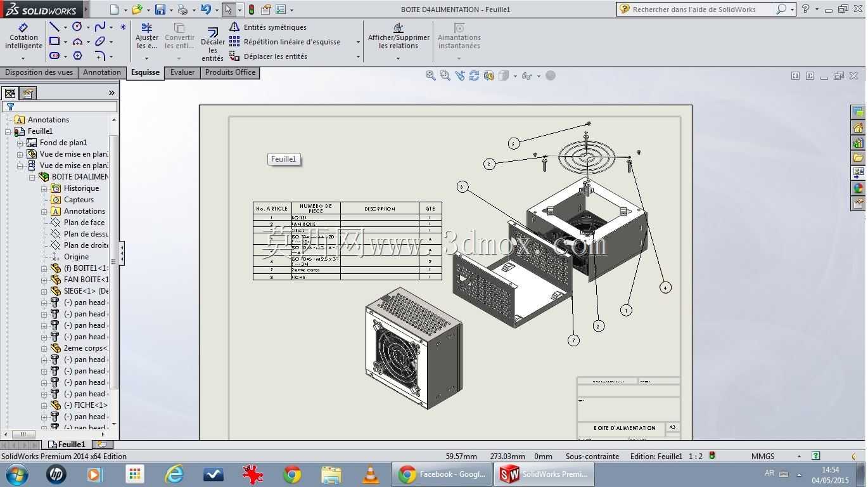Open the PropertyManager tab icon in left panel
The width and height of the screenshot is (868, 487).
point(27,93)
